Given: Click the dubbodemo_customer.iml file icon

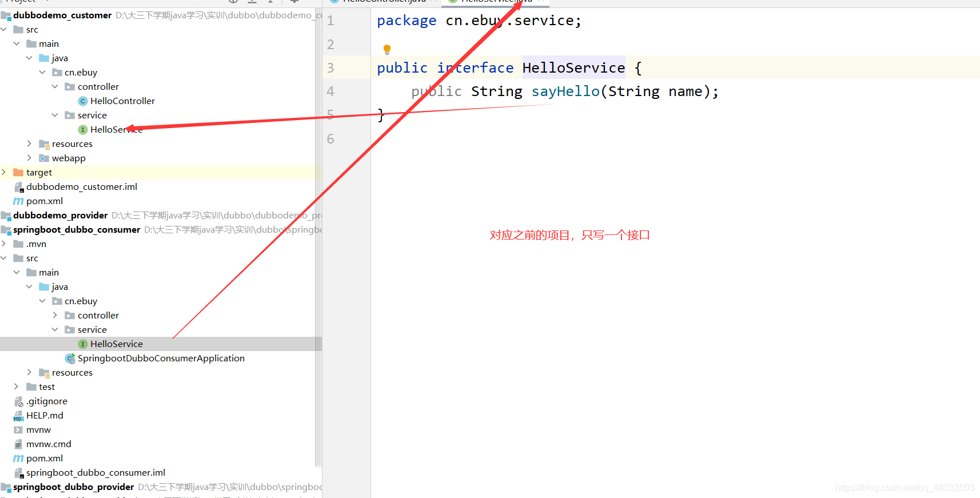Looking at the screenshot, I should (18, 187).
